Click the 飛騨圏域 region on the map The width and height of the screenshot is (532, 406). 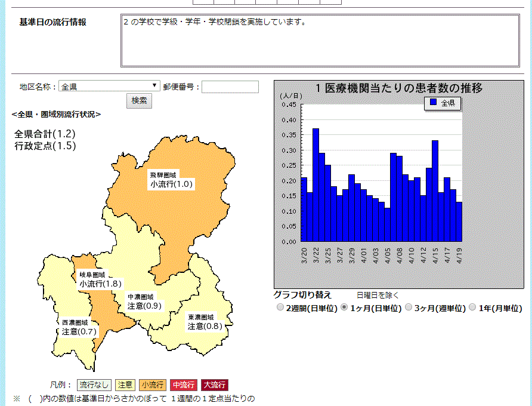pyautogui.click(x=171, y=180)
